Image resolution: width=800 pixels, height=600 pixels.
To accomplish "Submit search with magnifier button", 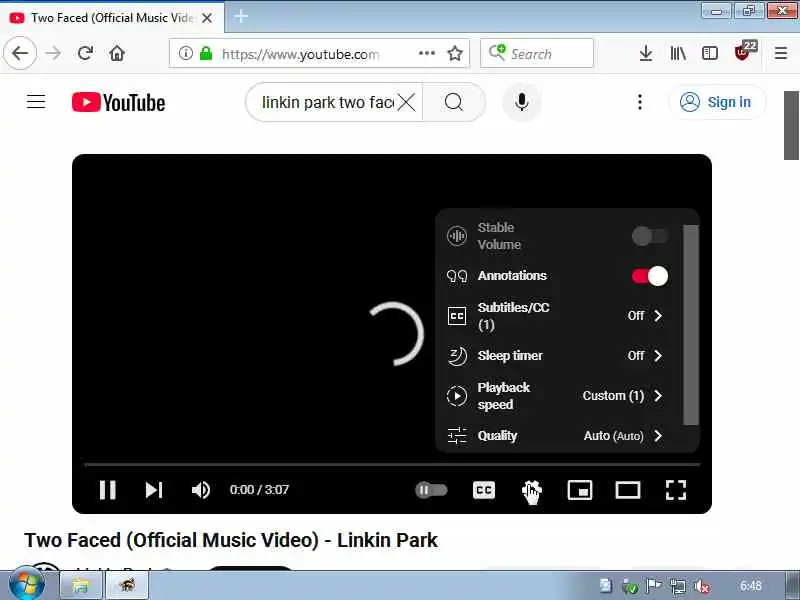I will click(454, 103).
